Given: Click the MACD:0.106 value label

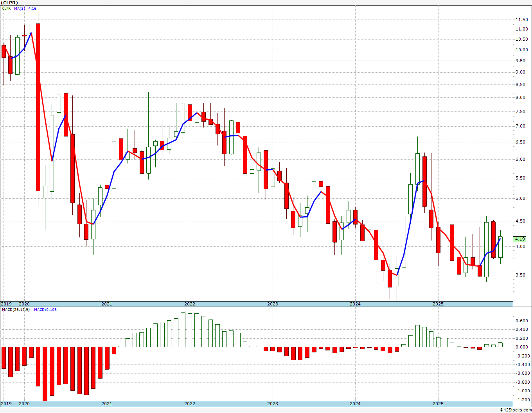Looking at the screenshot, I should [45, 310].
